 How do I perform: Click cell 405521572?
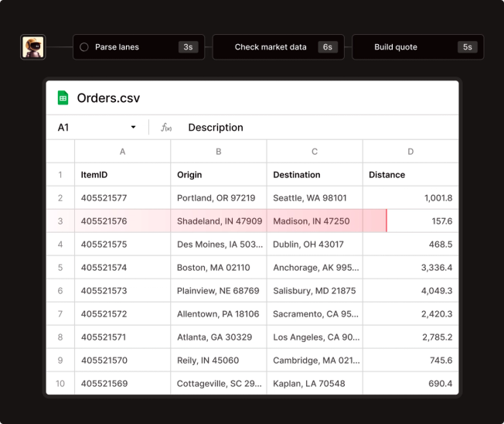pyautogui.click(x=122, y=313)
